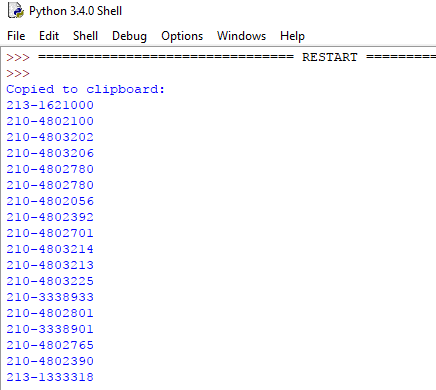Click the number 213-1621000
The image size is (436, 390).
pyautogui.click(x=50, y=105)
